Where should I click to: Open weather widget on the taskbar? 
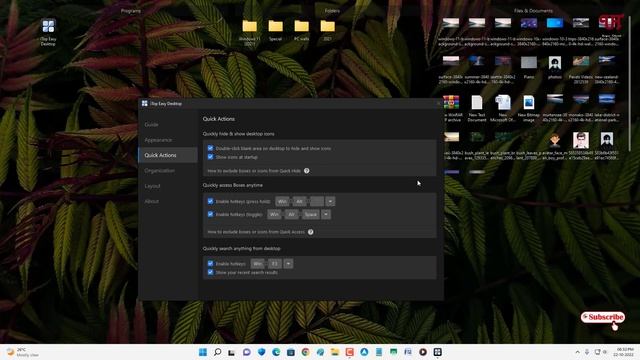pyautogui.click(x=22, y=352)
